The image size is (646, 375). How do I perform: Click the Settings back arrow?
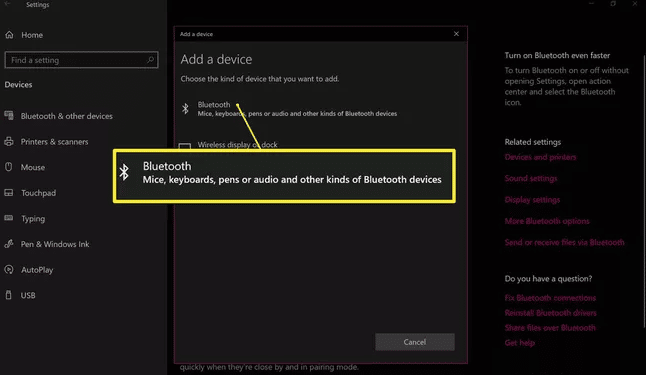coord(7,4)
